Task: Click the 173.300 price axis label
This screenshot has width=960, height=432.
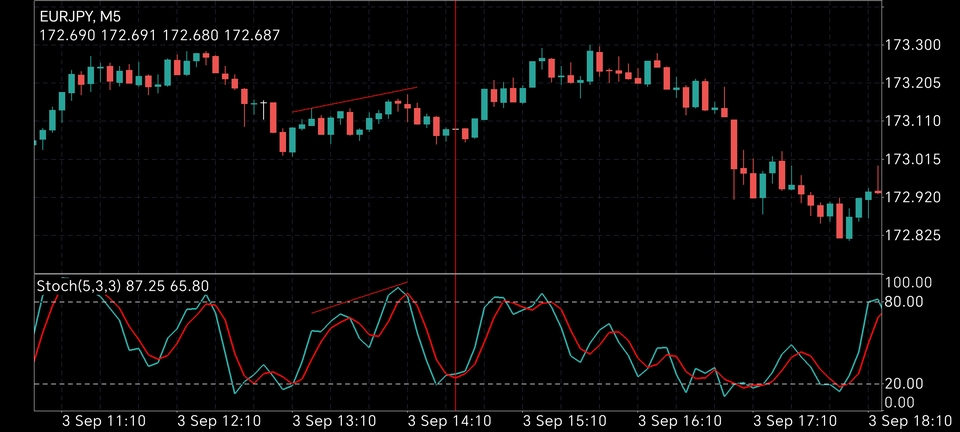Action: point(913,45)
